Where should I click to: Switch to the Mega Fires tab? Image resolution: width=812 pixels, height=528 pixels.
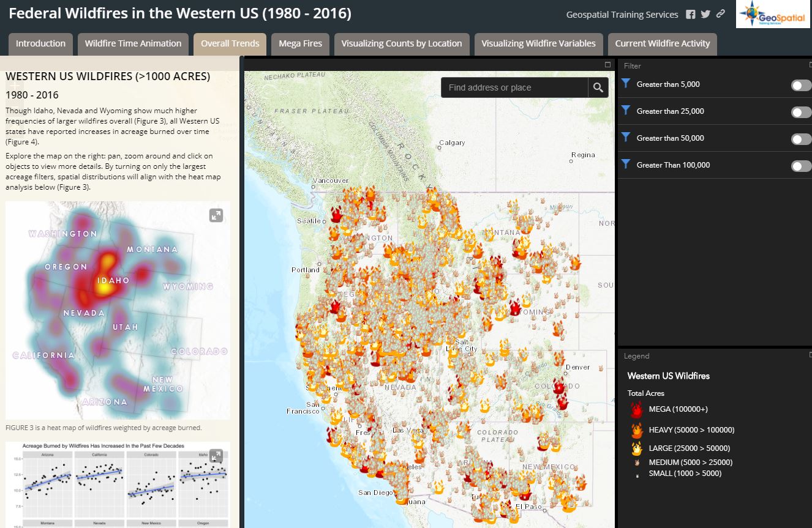pos(300,43)
